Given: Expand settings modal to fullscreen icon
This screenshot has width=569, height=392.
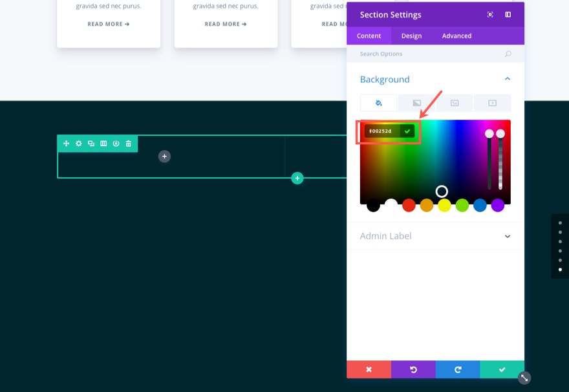Looking at the screenshot, I should click(x=490, y=14).
